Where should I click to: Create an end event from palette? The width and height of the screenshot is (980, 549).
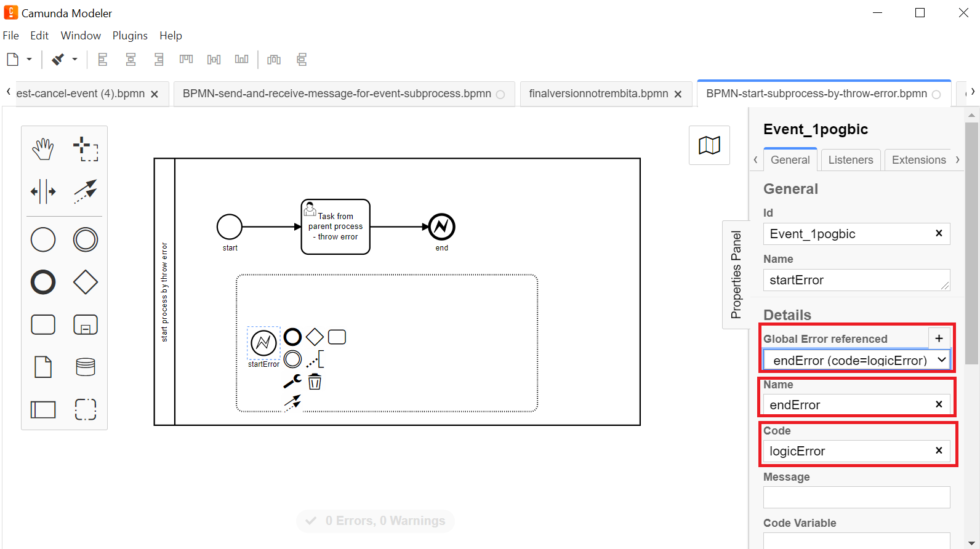click(x=43, y=282)
